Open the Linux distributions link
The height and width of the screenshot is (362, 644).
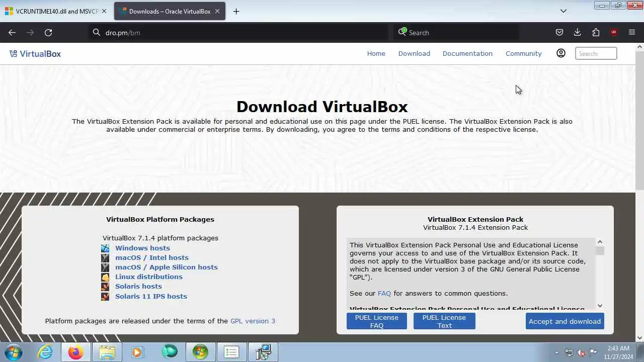click(149, 277)
